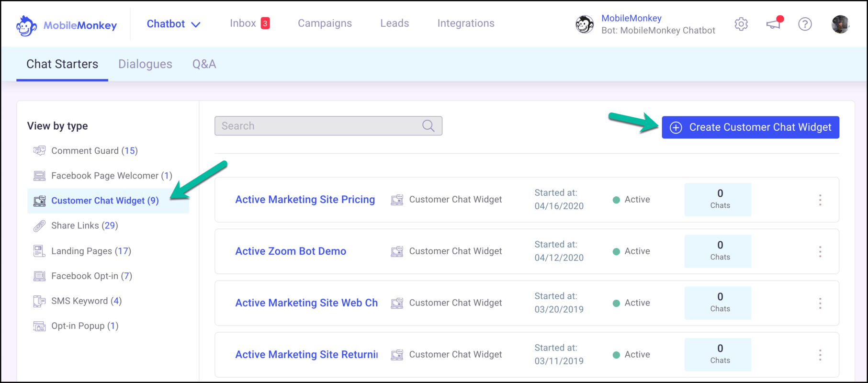Switch to the Q&A tab

tap(204, 64)
